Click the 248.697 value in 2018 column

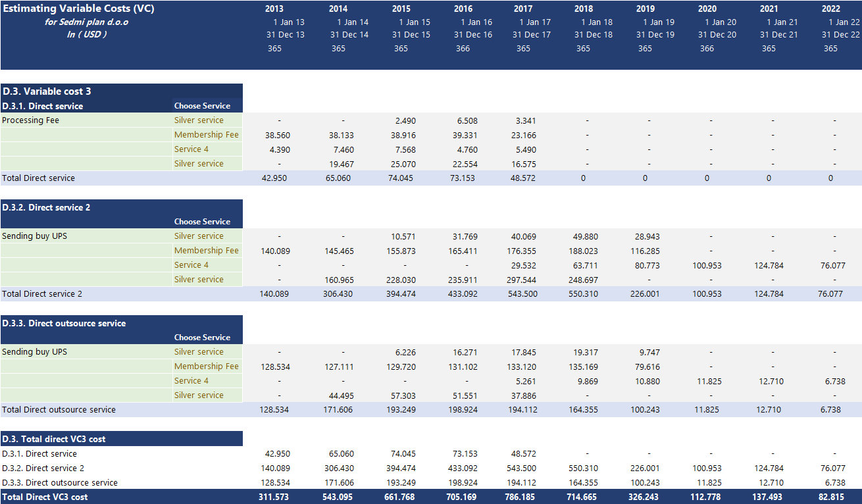tap(586, 280)
